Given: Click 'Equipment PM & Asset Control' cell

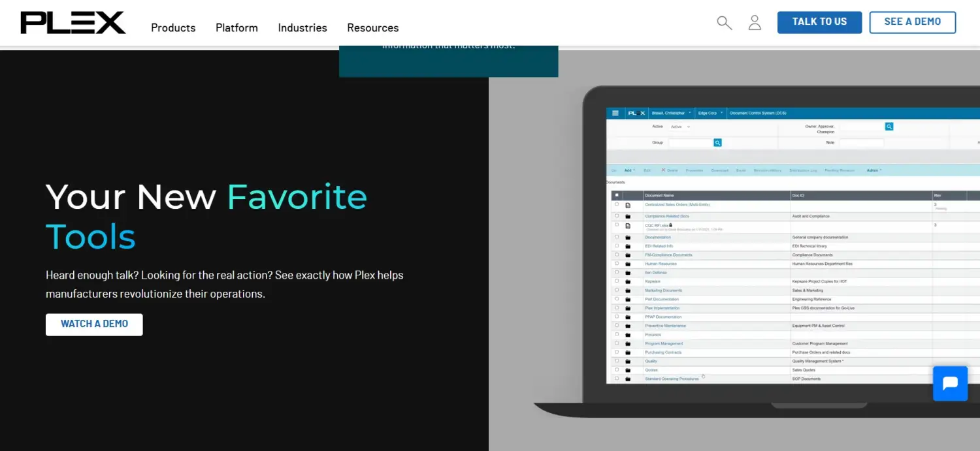Looking at the screenshot, I should [x=818, y=326].
